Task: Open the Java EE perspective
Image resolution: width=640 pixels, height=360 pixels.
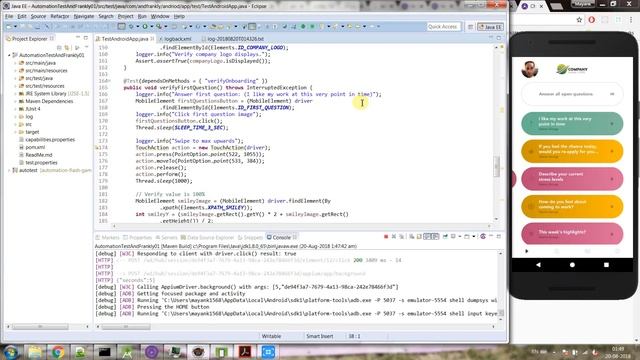Action: coord(490,27)
